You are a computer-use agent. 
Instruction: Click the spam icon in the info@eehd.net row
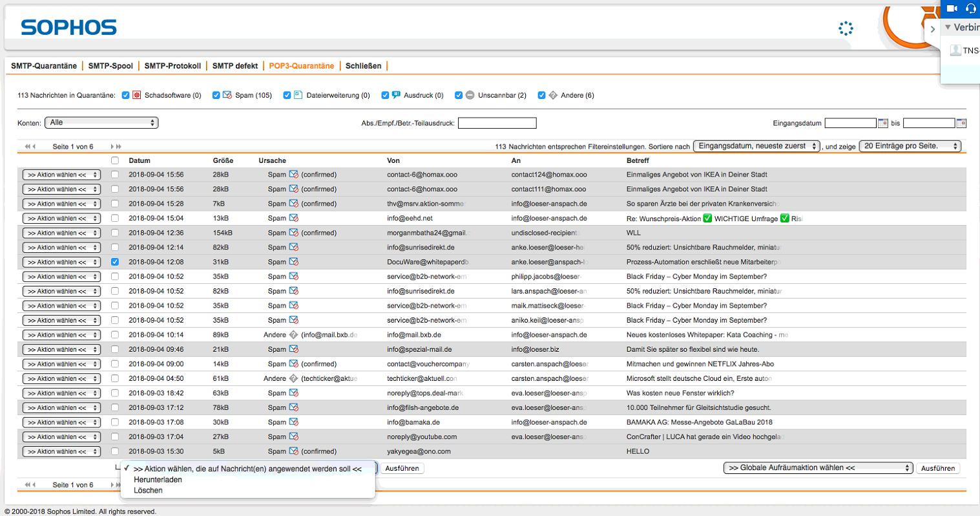click(x=293, y=218)
